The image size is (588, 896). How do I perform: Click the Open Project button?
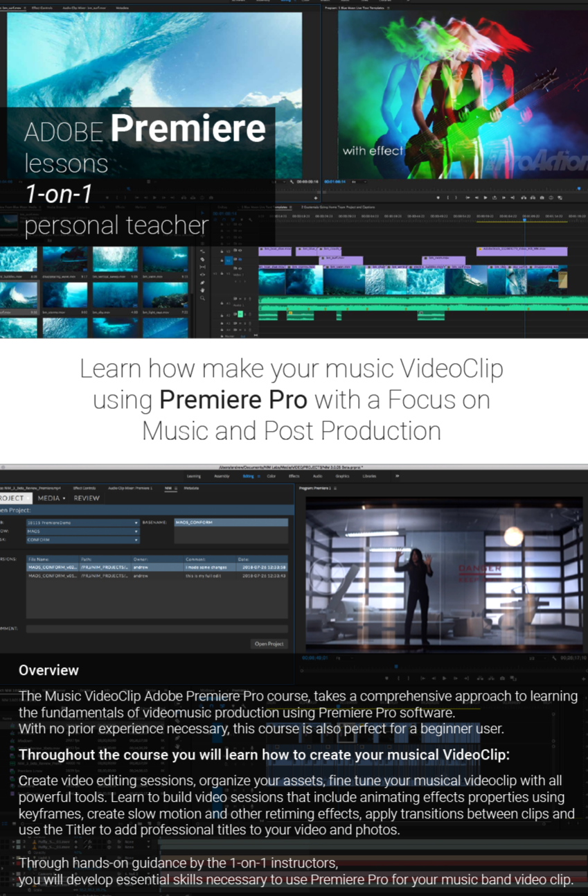pyautogui.click(x=269, y=644)
